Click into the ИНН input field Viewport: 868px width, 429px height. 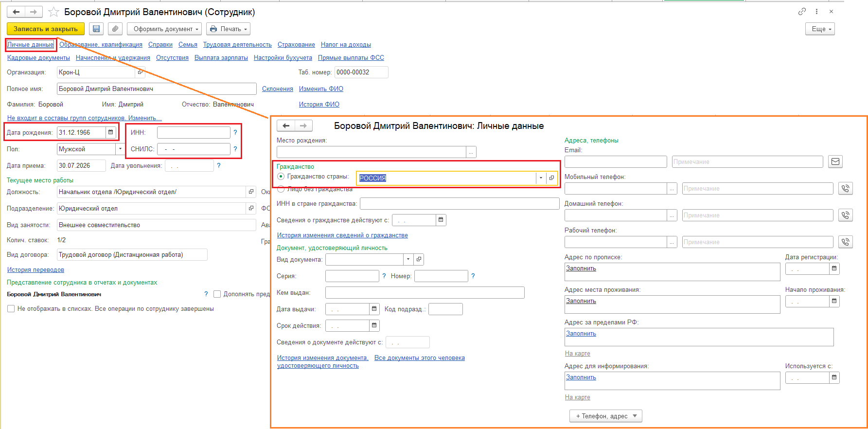194,132
